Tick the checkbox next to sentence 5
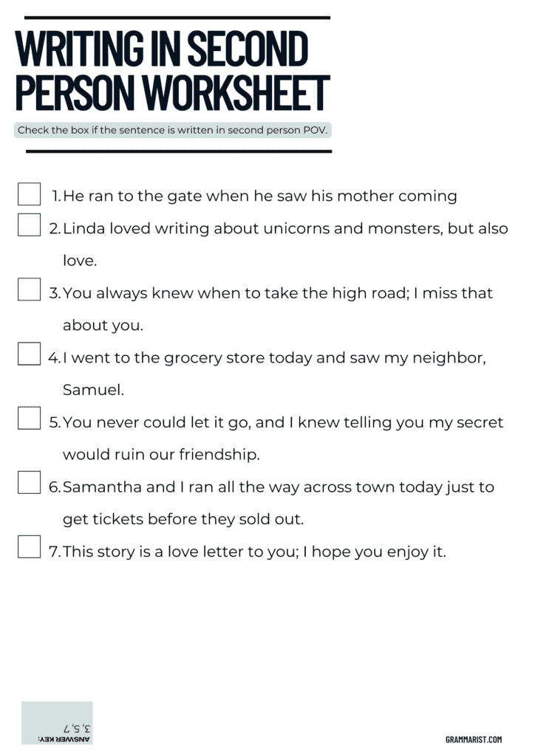The width and height of the screenshot is (535, 756). (29, 418)
